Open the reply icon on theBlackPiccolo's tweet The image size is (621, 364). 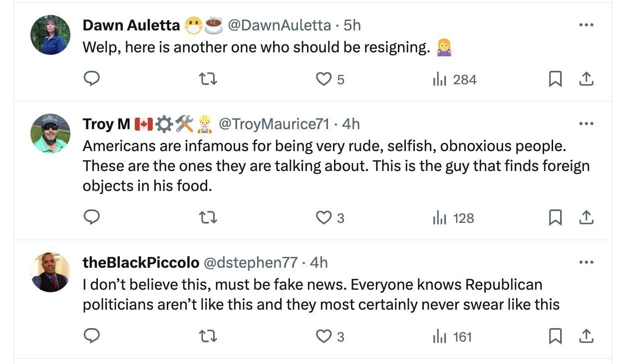point(92,336)
